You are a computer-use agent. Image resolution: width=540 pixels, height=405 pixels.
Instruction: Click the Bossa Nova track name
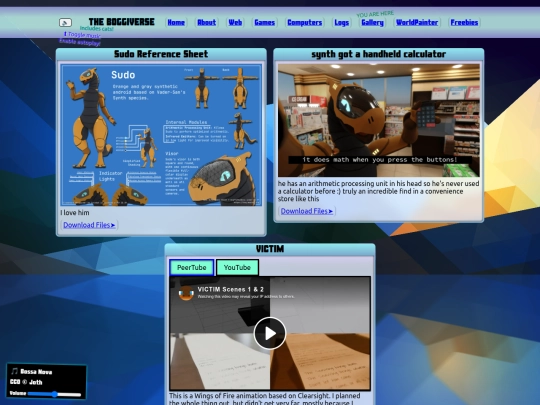(37, 372)
